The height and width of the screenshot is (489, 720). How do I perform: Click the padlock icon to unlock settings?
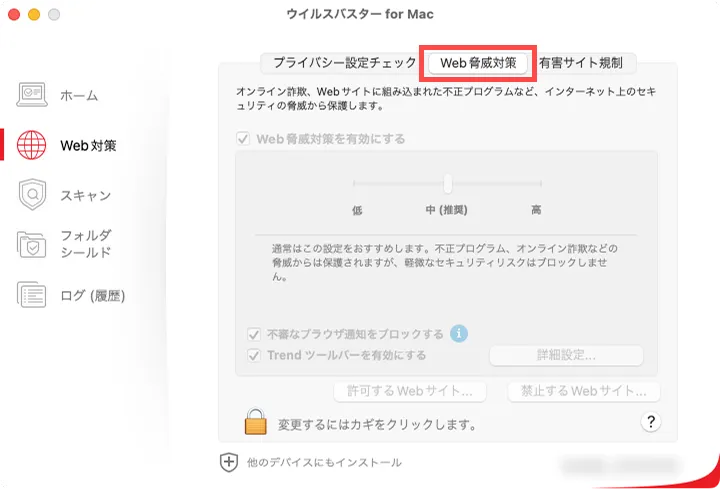point(256,422)
